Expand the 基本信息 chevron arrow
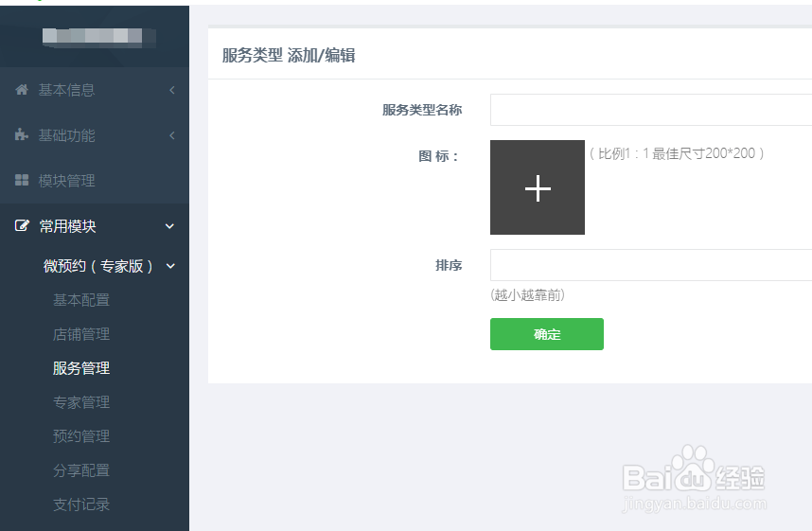The width and height of the screenshot is (812, 531). (x=172, y=90)
